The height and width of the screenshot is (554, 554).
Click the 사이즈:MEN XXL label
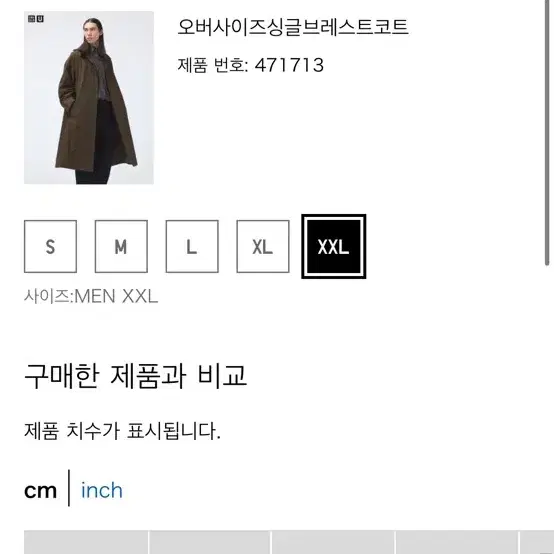click(91, 296)
